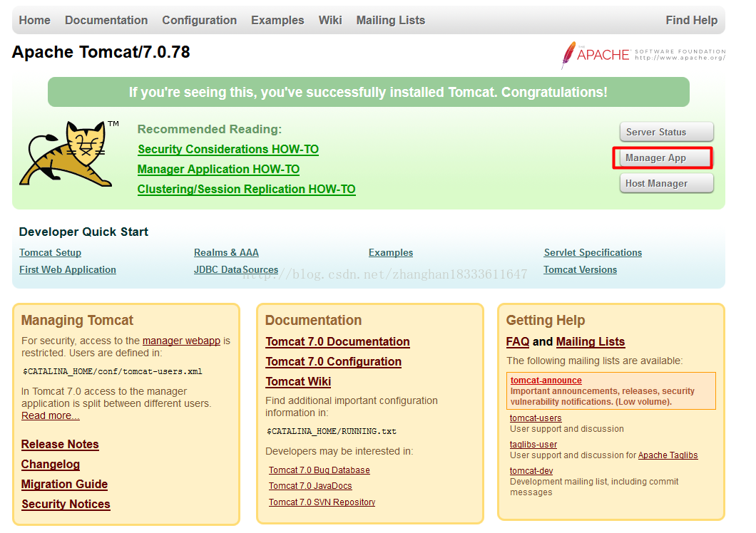The image size is (756, 533).
Task: Follow the Tomcat Setup link
Action: click(x=50, y=252)
